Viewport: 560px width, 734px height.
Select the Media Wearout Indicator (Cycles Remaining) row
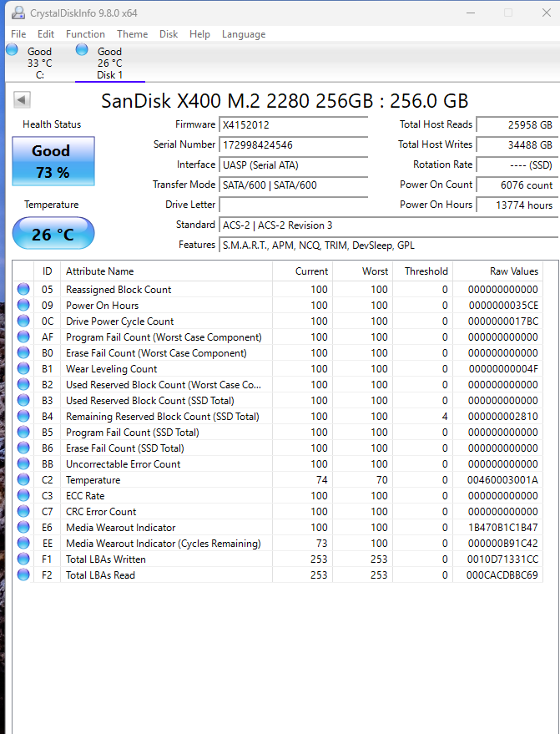tap(278, 544)
